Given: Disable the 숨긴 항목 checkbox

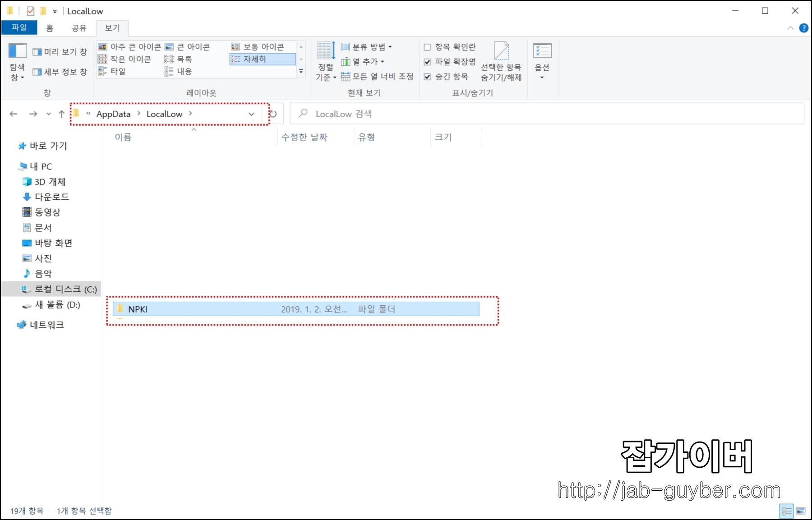Looking at the screenshot, I should pyautogui.click(x=427, y=77).
